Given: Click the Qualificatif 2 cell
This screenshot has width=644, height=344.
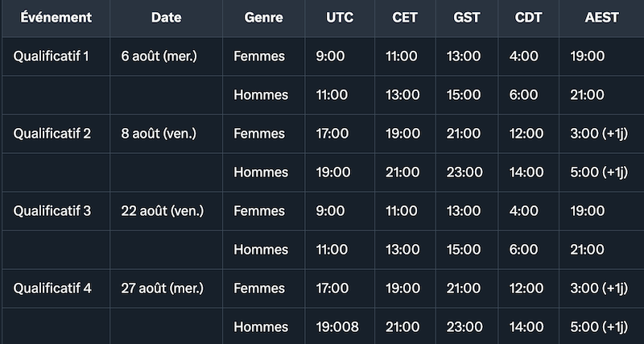Looking at the screenshot, I should tap(52, 134).
